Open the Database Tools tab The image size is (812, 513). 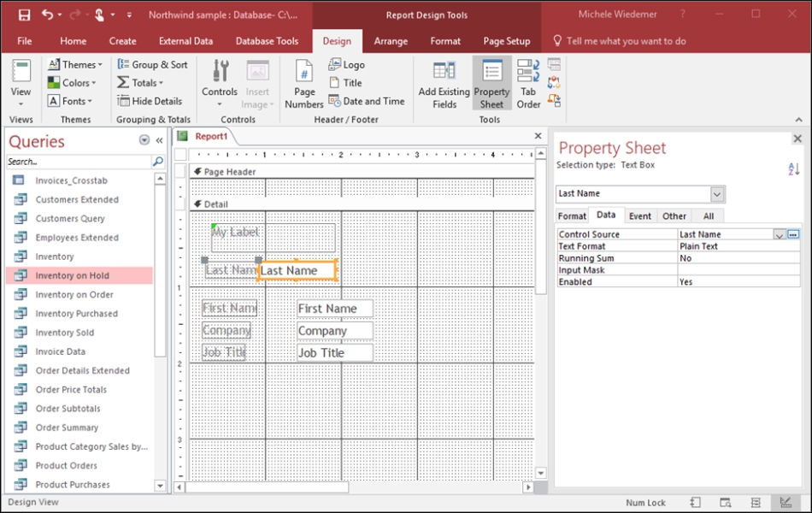click(x=267, y=41)
